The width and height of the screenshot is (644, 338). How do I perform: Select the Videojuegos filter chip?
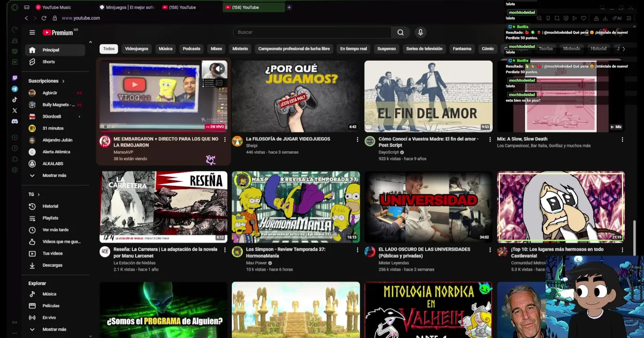(x=137, y=49)
